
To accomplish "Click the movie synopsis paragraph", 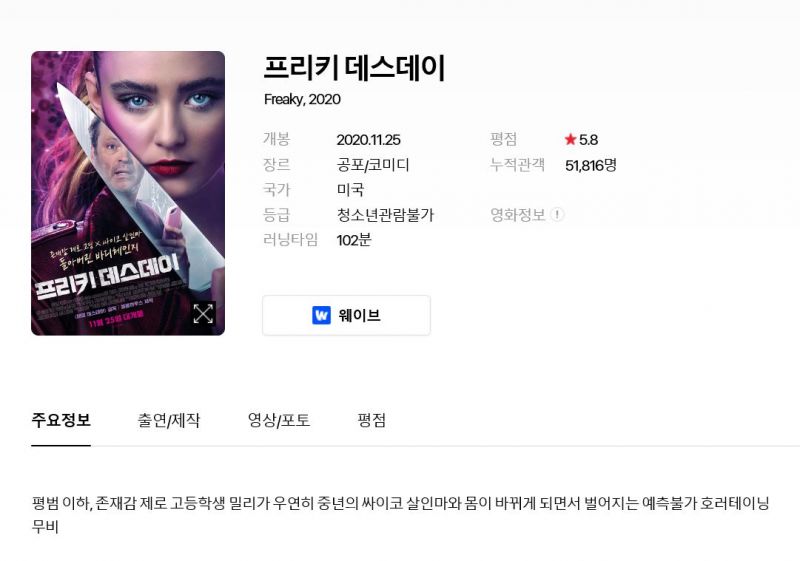I will coord(400,515).
